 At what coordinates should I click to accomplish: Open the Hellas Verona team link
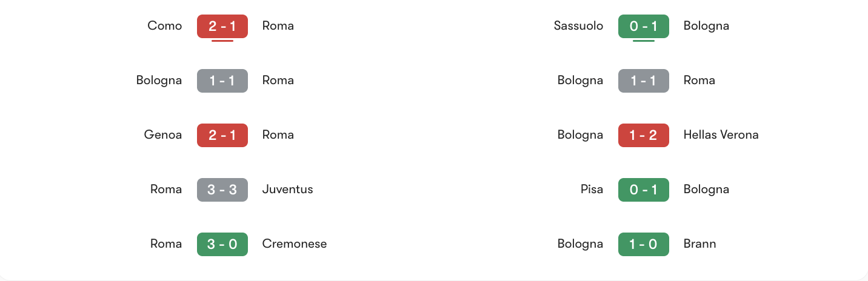[x=721, y=135]
